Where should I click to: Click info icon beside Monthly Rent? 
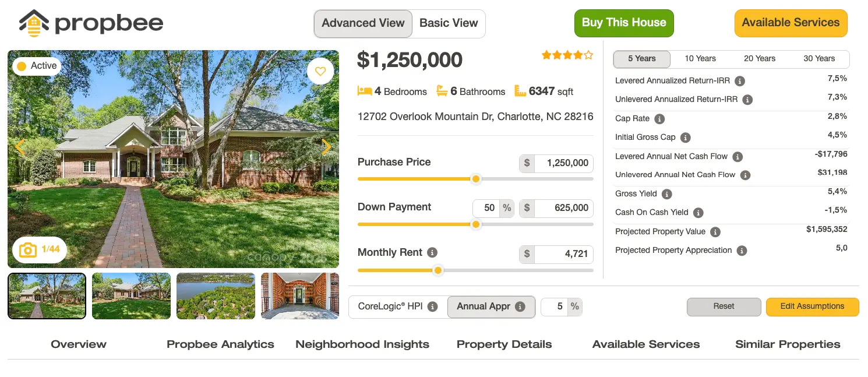(432, 252)
